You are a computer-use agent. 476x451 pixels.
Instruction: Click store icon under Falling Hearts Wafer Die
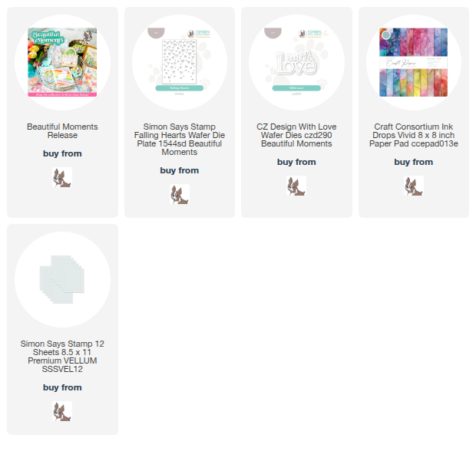point(180,194)
